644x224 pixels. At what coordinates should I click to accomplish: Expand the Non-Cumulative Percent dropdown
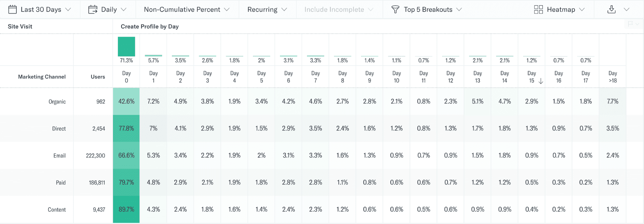(187, 9)
